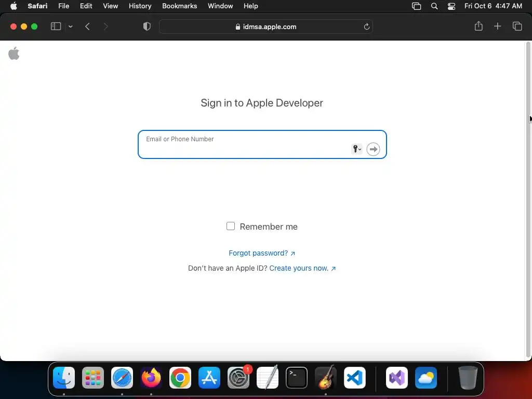This screenshot has height=399, width=532.
Task: Open Visual Studio purple icon in Dock
Action: (x=397, y=378)
